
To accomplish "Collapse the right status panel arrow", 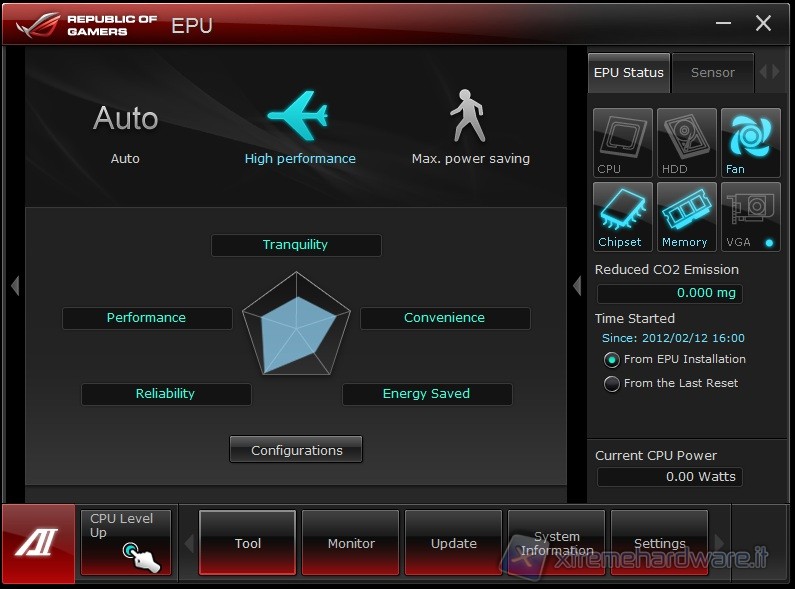I will [x=577, y=286].
